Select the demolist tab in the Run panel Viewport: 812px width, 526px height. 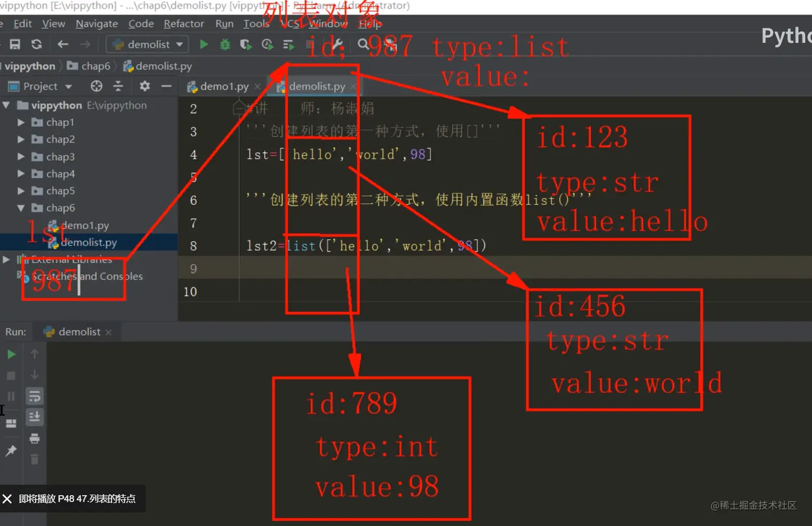click(79, 332)
